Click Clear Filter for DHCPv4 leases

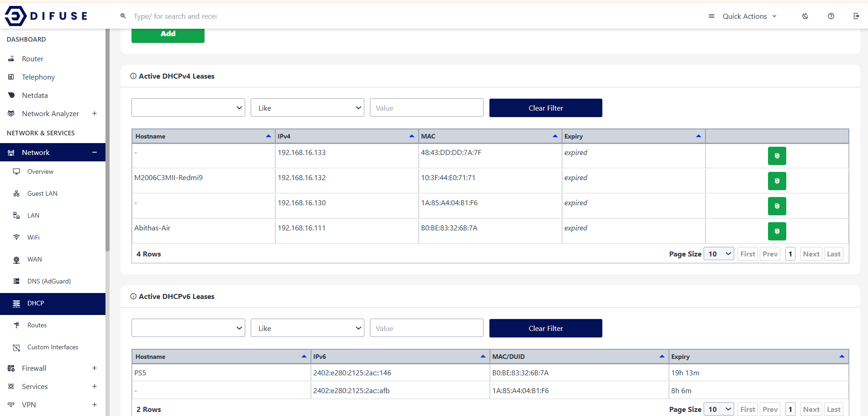546,108
